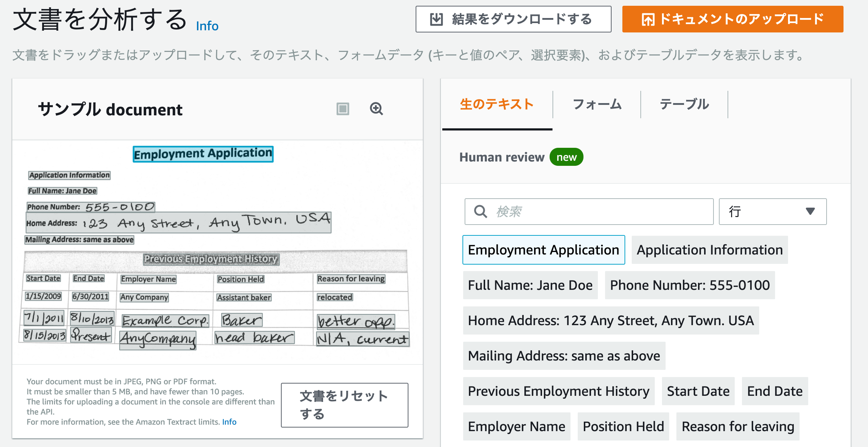Click the search magnifier icon
Image resolution: width=868 pixels, height=447 pixels.
click(480, 212)
